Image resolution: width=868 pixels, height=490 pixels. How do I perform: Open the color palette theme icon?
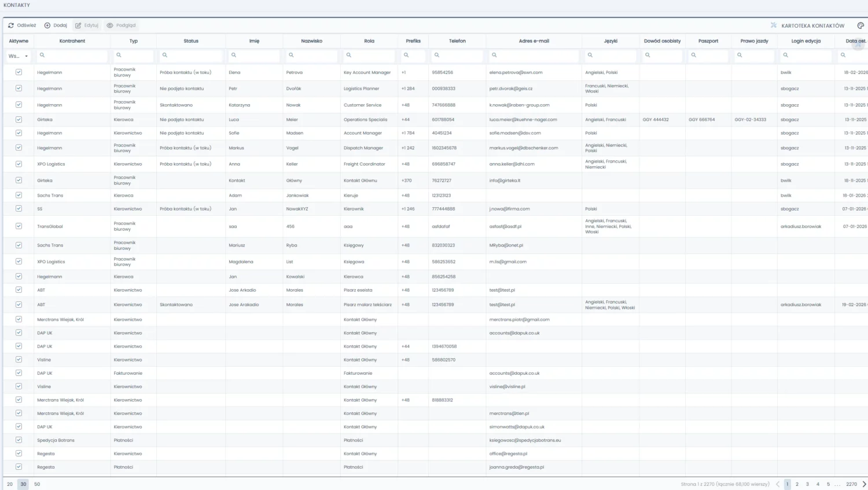[x=860, y=25]
